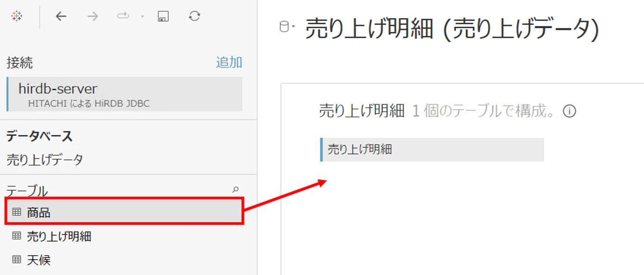The image size is (644, 275).
Task: Open the data source cylinder dropdown
Action: coord(287,27)
